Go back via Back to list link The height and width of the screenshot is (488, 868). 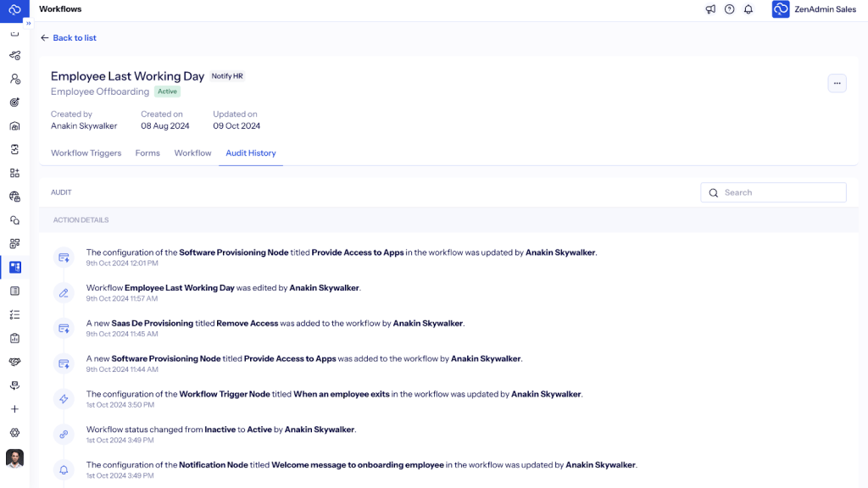pyautogui.click(x=69, y=38)
